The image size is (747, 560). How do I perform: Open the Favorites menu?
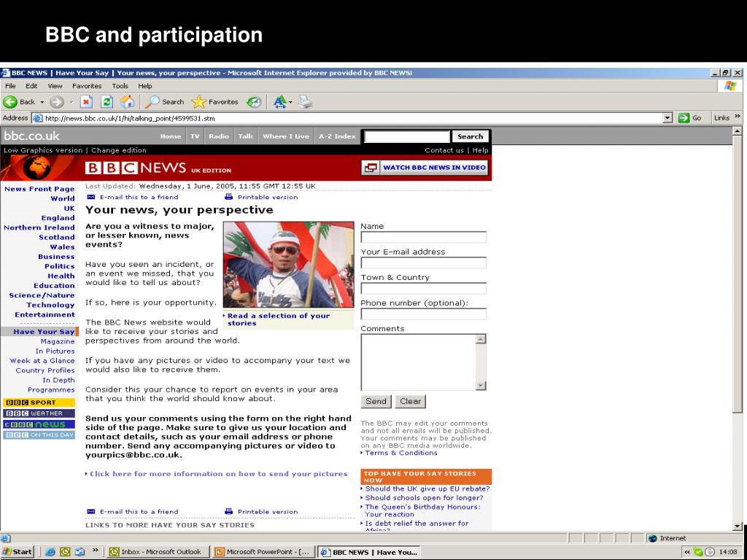click(x=87, y=86)
